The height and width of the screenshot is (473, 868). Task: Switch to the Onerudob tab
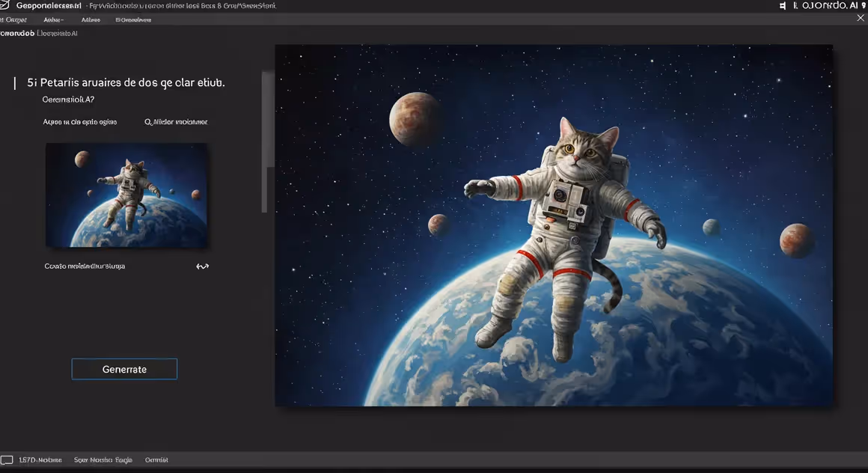[x=19, y=33]
